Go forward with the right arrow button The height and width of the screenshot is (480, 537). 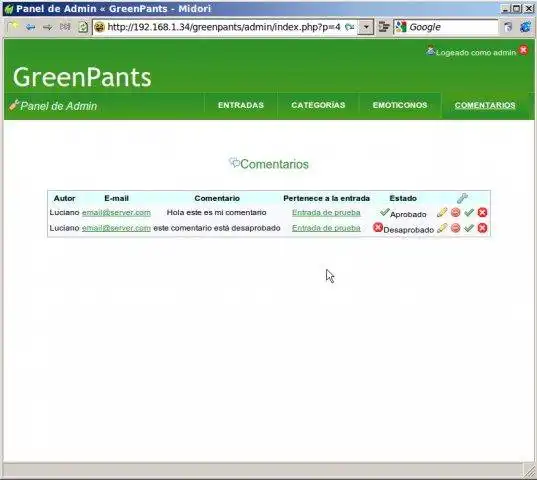48,27
